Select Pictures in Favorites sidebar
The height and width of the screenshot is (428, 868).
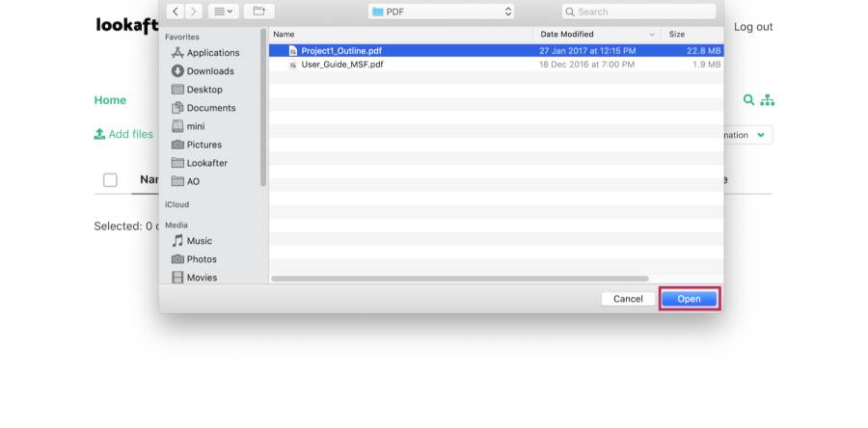(x=203, y=145)
